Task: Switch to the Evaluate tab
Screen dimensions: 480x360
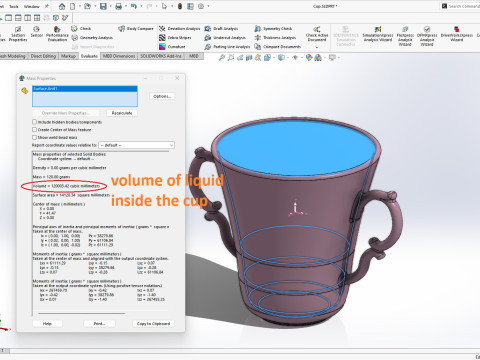Action: (89, 56)
